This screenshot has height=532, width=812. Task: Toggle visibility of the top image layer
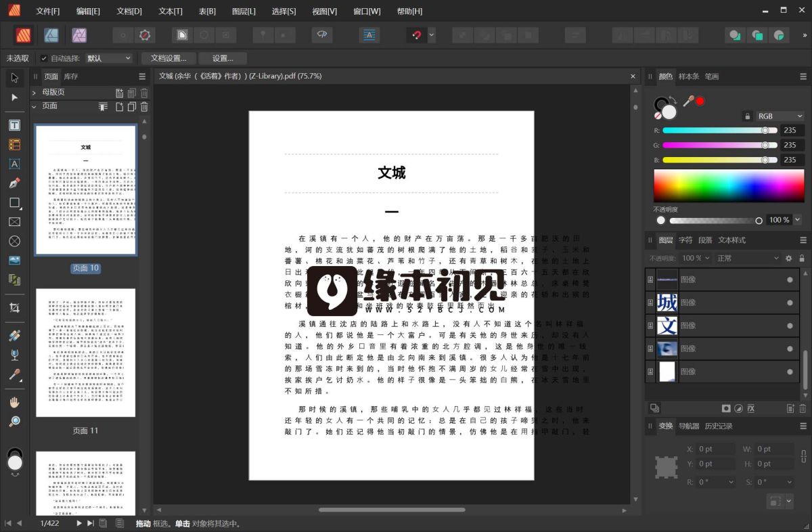pos(790,279)
